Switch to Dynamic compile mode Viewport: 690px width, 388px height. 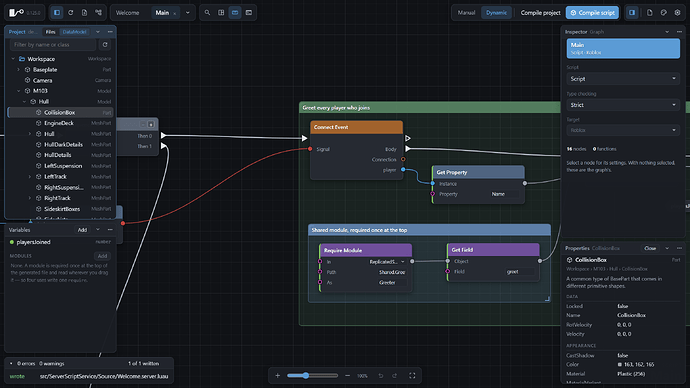click(496, 13)
